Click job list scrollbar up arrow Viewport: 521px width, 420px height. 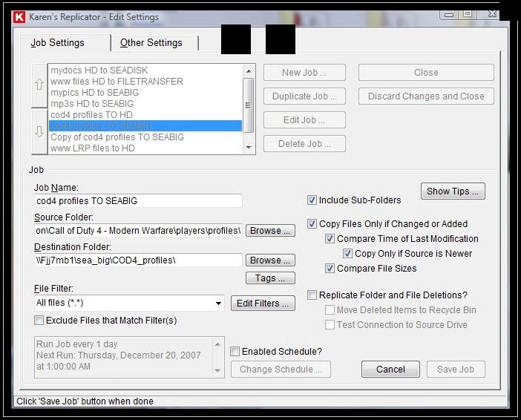point(249,71)
